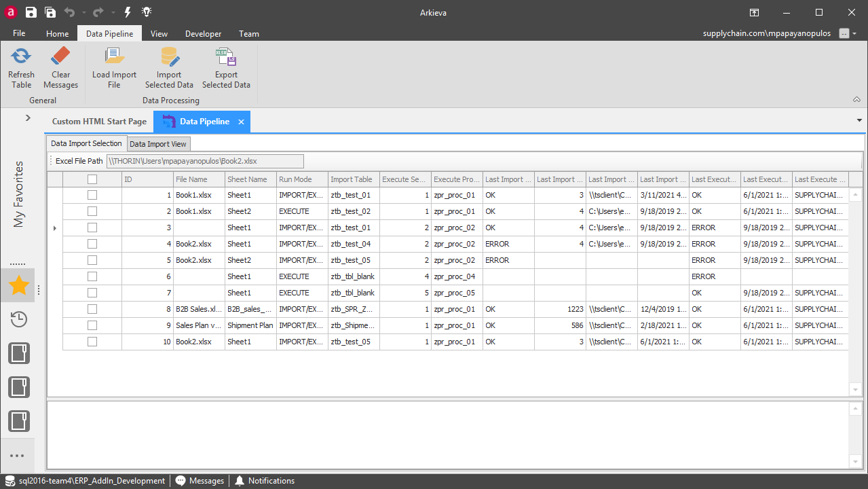Click the Arkieva application logo icon
The image size is (868, 489).
click(x=10, y=12)
